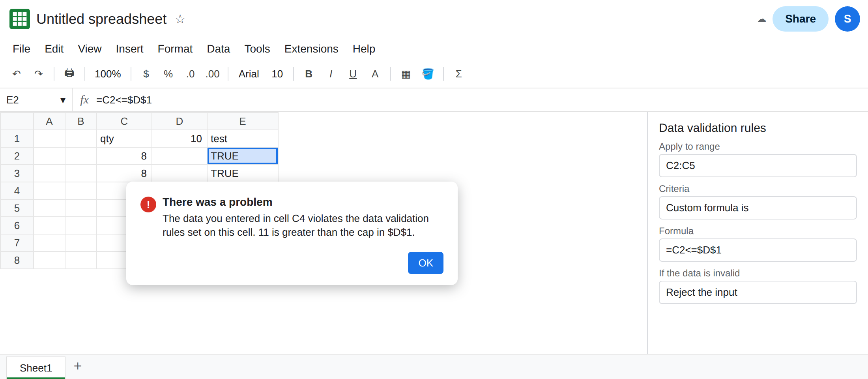Select cell E3 containing TRUE

point(243,173)
